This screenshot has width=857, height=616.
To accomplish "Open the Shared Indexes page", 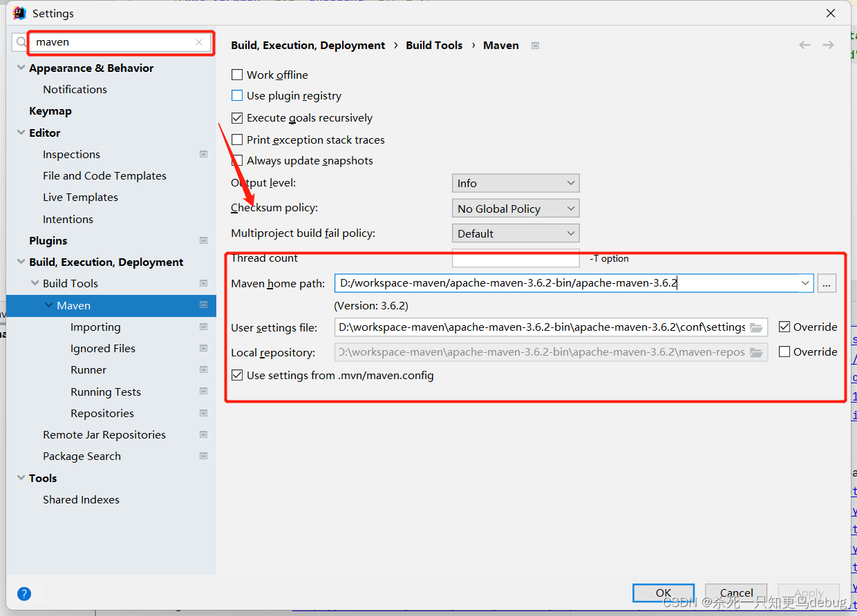I will click(x=81, y=499).
